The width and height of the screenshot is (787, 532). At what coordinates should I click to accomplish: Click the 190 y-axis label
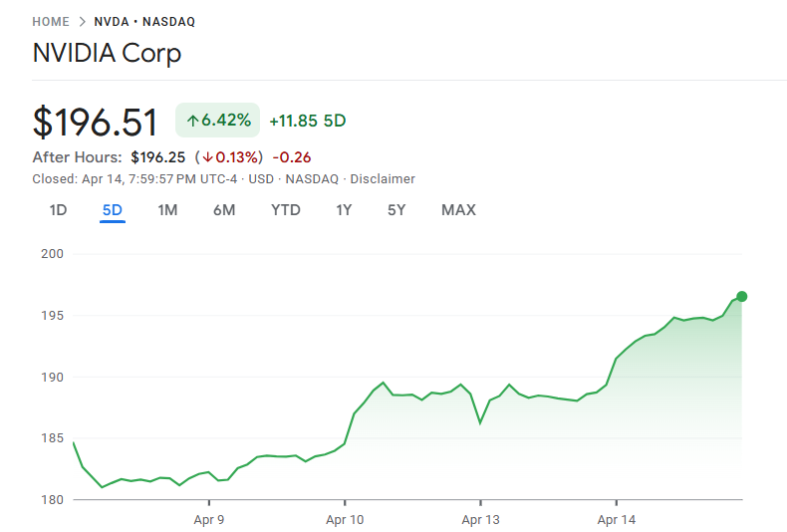click(x=52, y=378)
